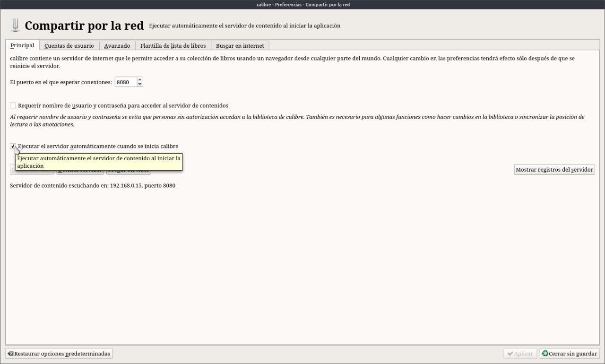605x364 pixels.
Task: Click Cerrar sin guardar button
Action: pyautogui.click(x=570, y=354)
